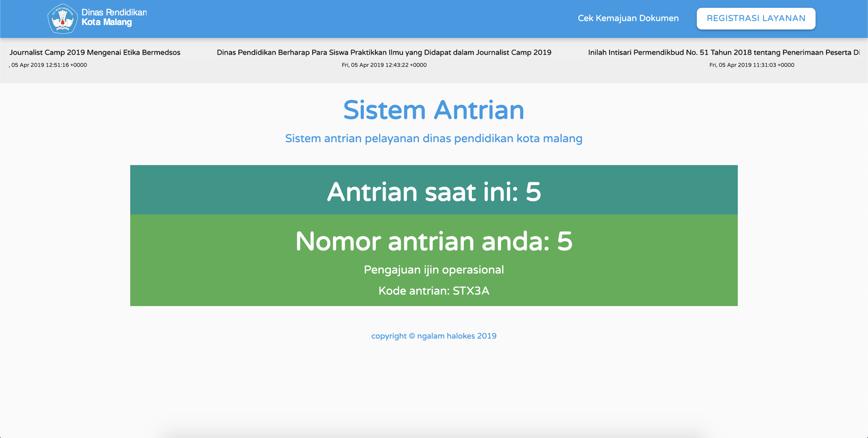Click the Fri, 05 Apr 2019 12:43:22 timestamp
868x438 pixels.
point(384,65)
